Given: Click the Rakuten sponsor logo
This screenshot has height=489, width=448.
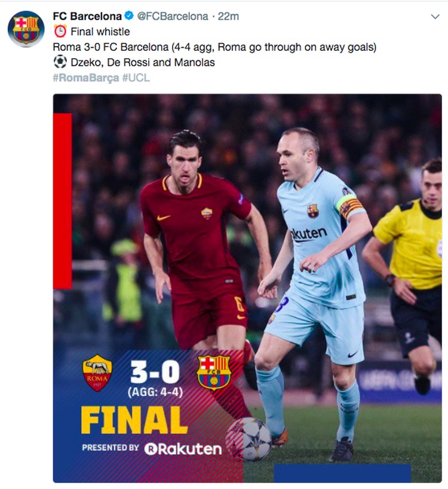Looking at the screenshot, I should (x=183, y=448).
